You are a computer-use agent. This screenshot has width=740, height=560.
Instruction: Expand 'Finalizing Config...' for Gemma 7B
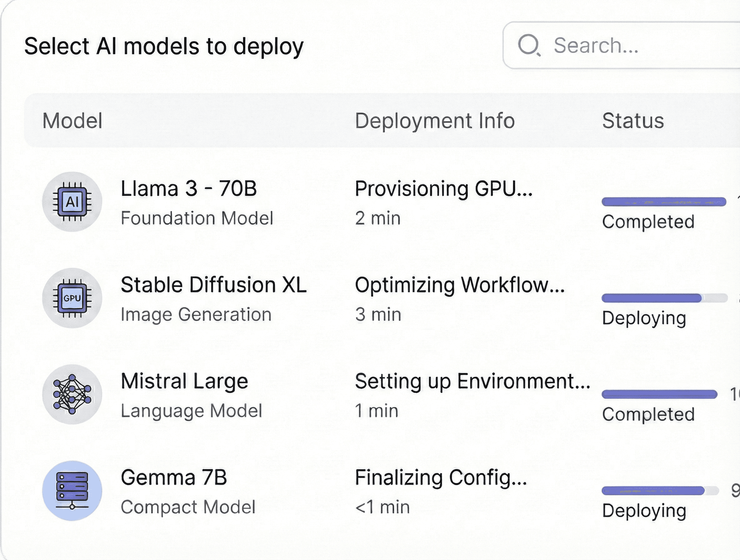441,477
